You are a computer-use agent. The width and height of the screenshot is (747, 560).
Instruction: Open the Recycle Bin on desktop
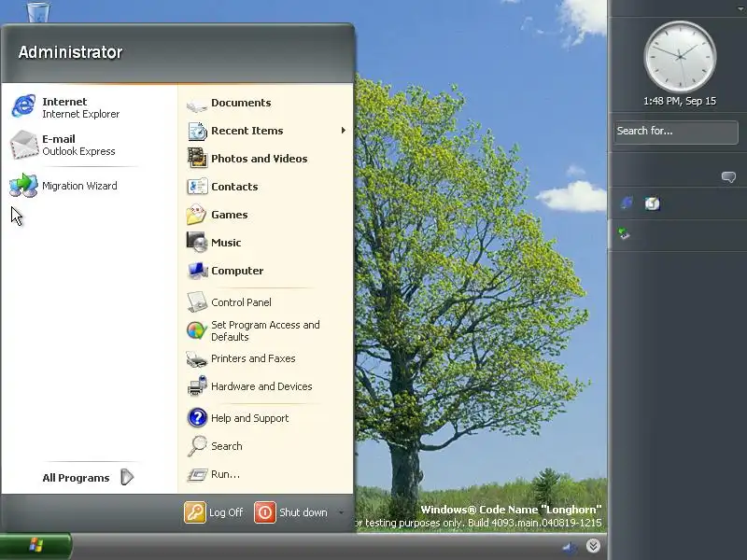[38, 11]
